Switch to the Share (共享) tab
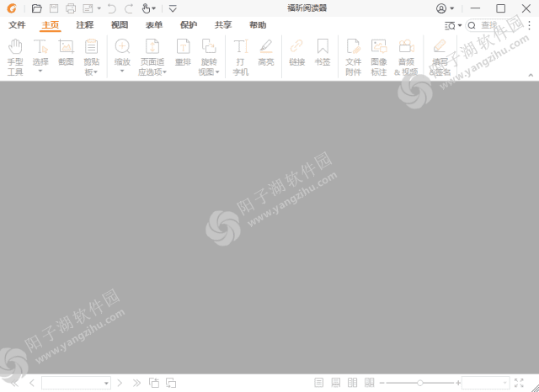 pos(223,25)
